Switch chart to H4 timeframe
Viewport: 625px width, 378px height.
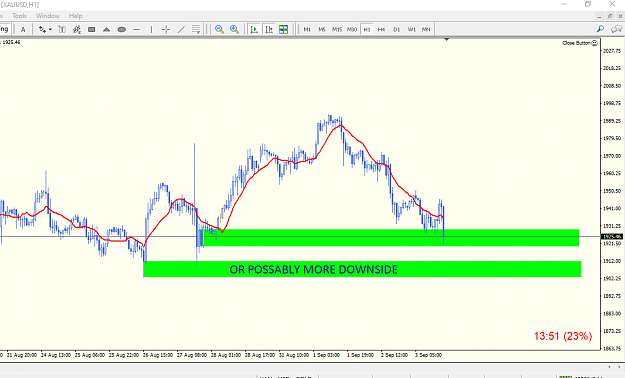381,30
